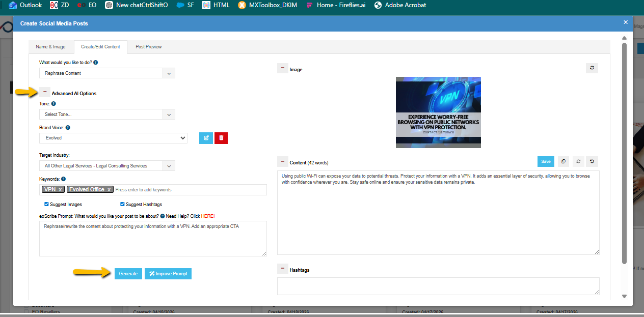Viewport: 644px width, 317px height.
Task: Refresh the suggested image
Action: click(592, 68)
